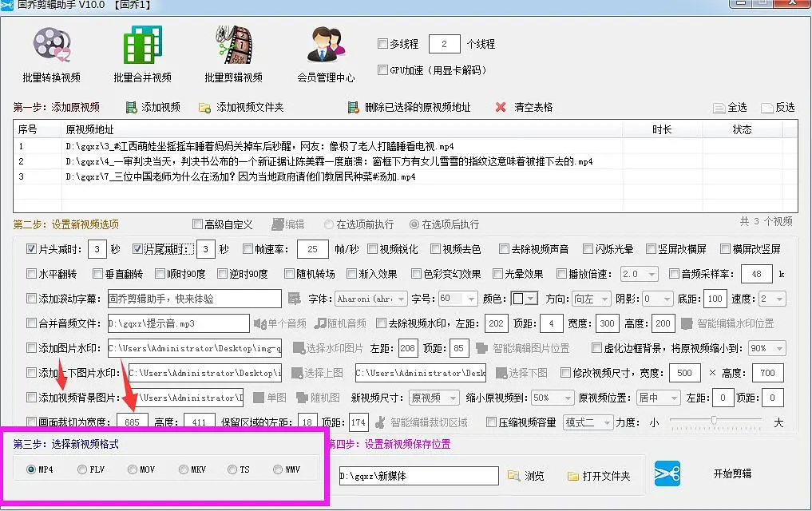Uncheck 片头减时 checkbox
812x511 pixels.
click(32, 249)
